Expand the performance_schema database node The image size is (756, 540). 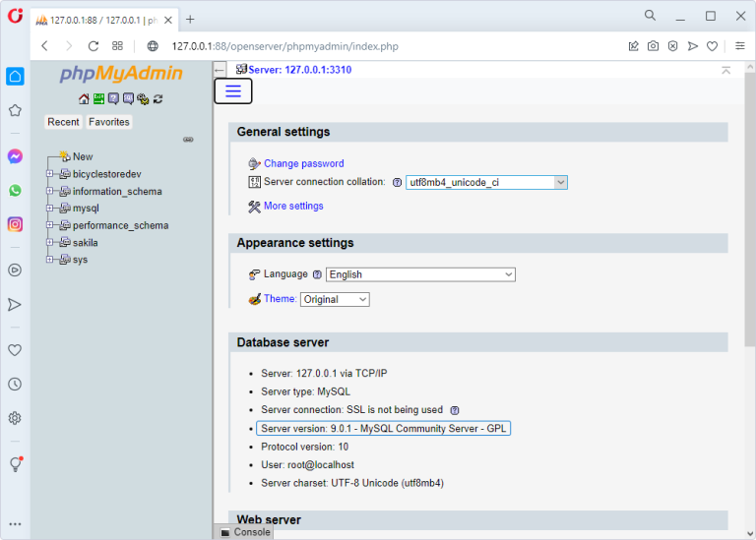tap(49, 225)
